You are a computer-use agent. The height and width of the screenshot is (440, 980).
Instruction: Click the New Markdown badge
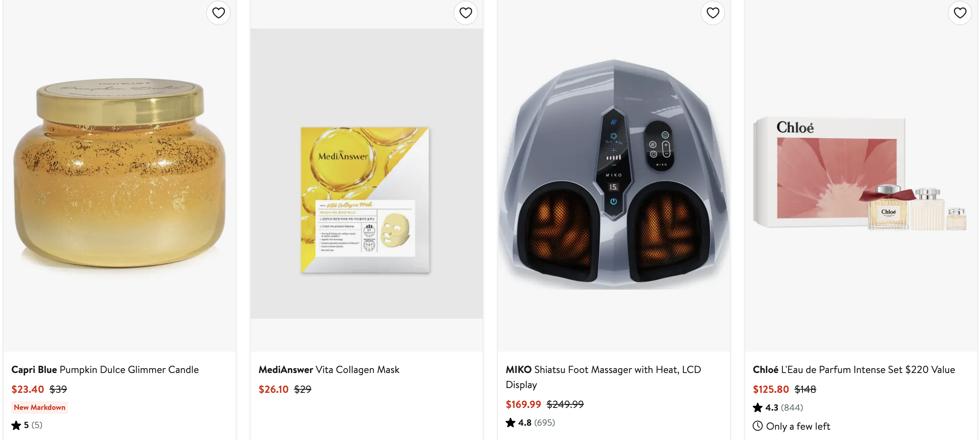[40, 407]
